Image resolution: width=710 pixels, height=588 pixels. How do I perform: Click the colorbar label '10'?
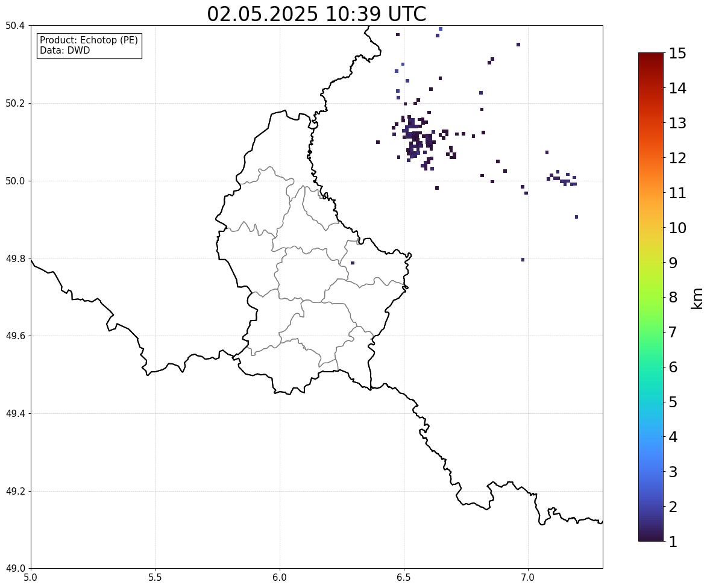(x=677, y=228)
